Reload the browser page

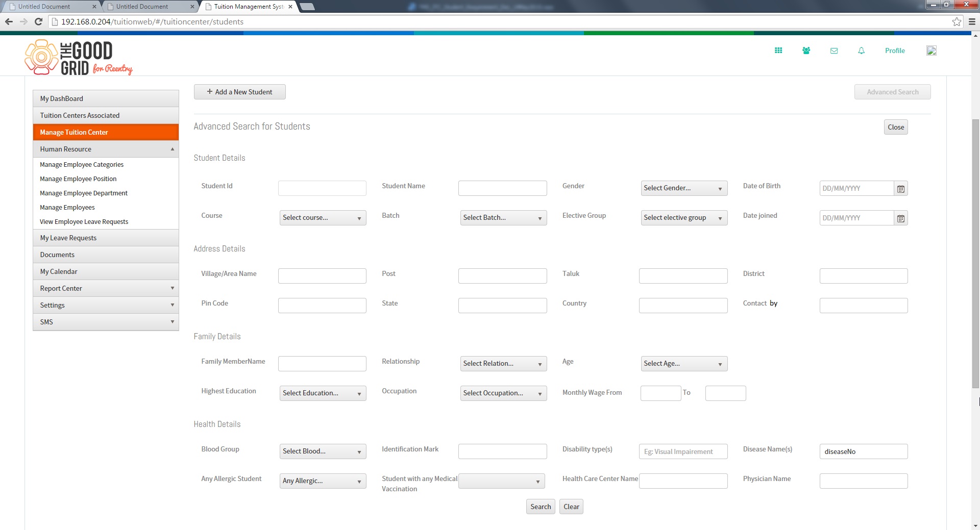(38, 21)
